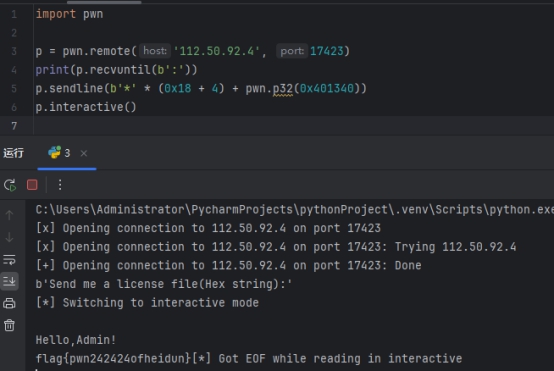This screenshot has height=371, width=554.
Task: Click the '112.50.92.4' string in code
Action: tap(216, 51)
